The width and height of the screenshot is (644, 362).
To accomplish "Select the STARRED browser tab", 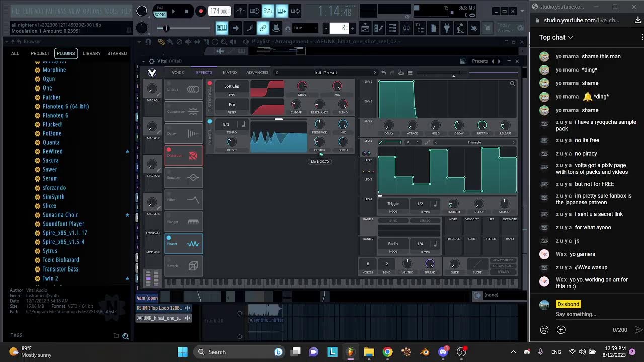I will coord(117,53).
